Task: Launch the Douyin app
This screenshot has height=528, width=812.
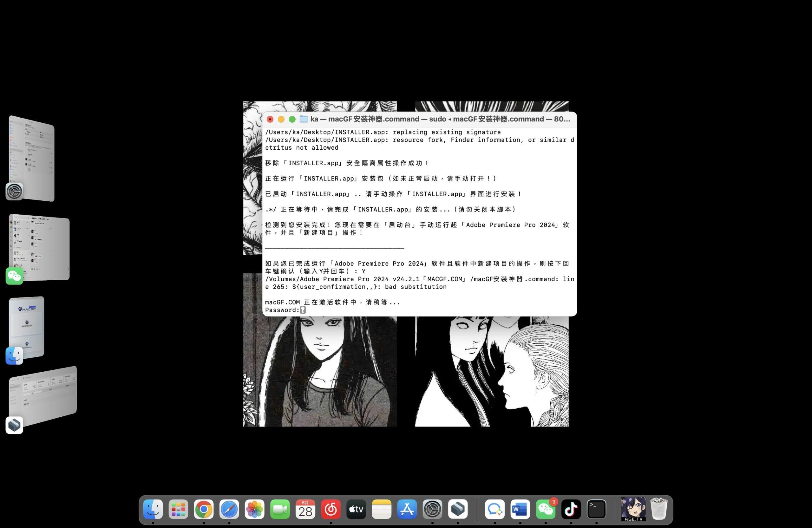Action: [x=571, y=510]
